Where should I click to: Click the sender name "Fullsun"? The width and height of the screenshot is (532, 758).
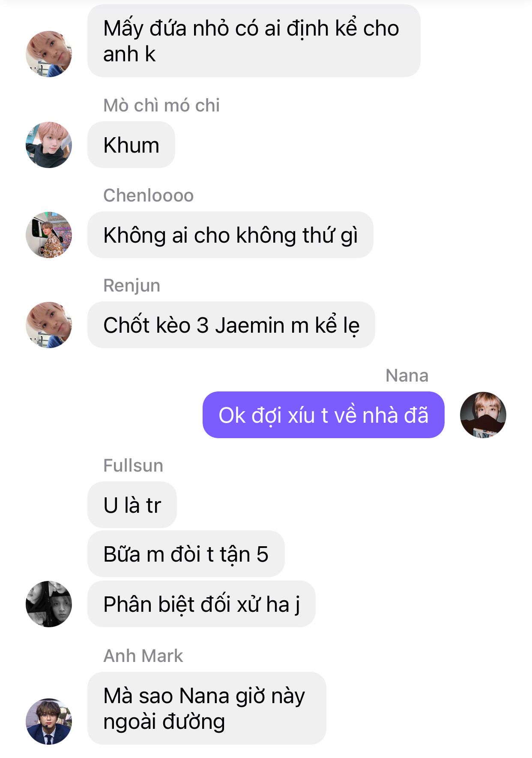(x=133, y=466)
